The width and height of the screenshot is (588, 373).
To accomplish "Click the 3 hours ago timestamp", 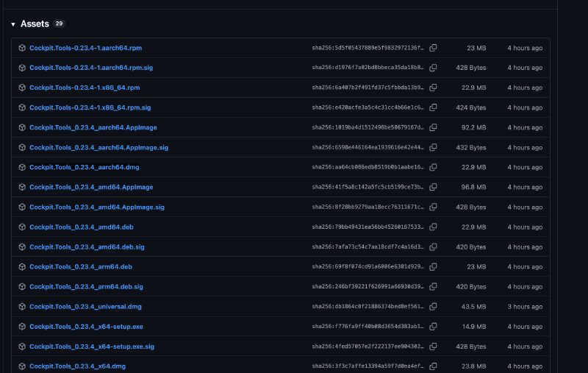I will 525,307.
